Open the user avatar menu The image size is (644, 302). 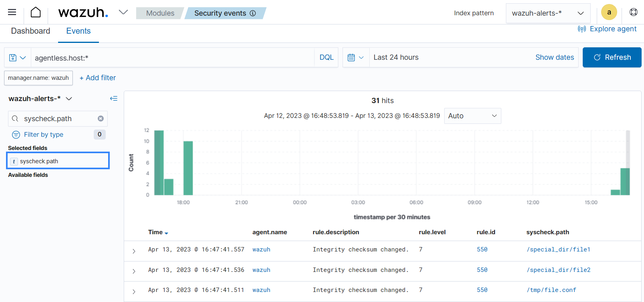[x=609, y=12]
